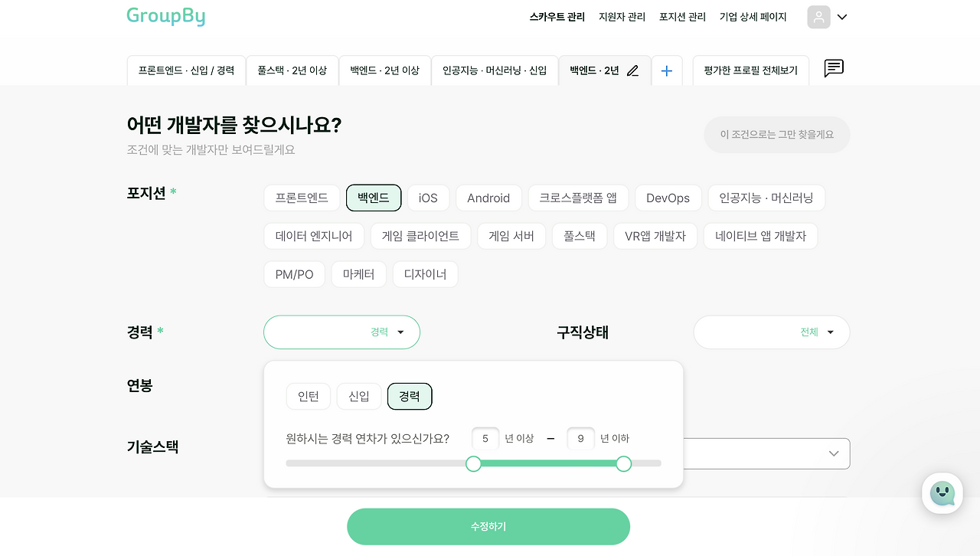Screen dimensions: 980x556
Task: Select the 인턴 experience option
Action: [308, 396]
